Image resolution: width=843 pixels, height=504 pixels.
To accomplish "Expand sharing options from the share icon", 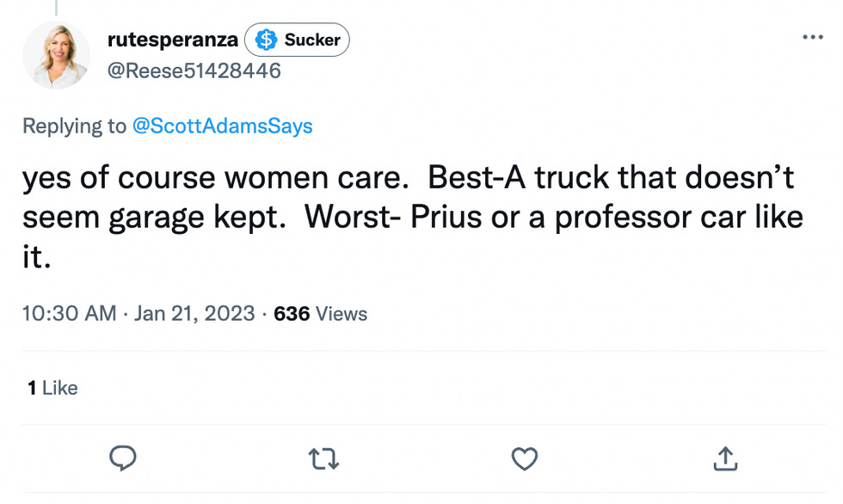I will (x=725, y=458).
